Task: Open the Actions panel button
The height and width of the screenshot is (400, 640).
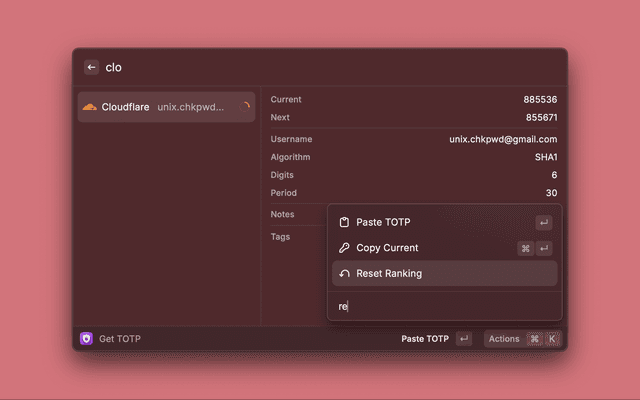Action: click(504, 339)
